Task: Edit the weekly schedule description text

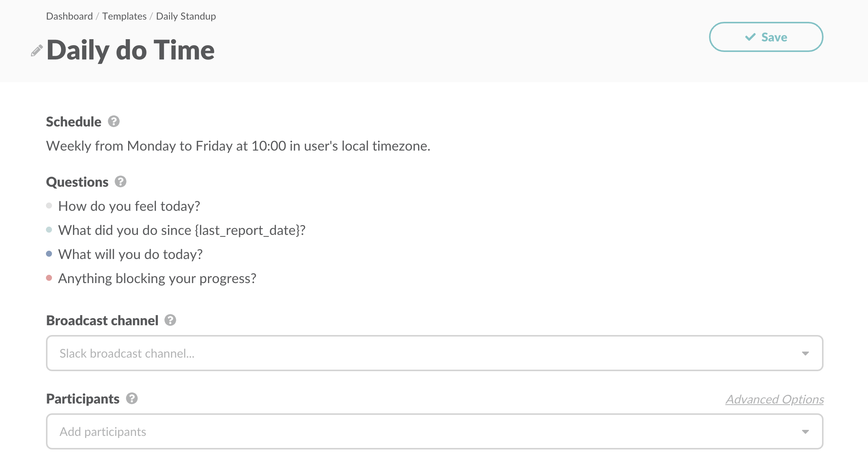Action: 238,146
